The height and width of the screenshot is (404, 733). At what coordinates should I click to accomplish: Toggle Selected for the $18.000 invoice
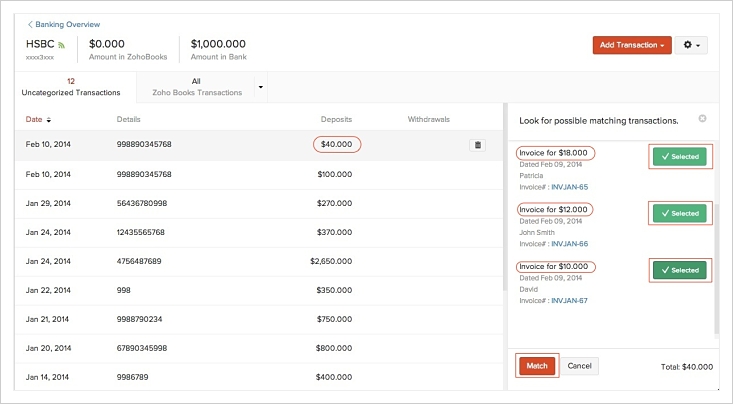coord(679,156)
